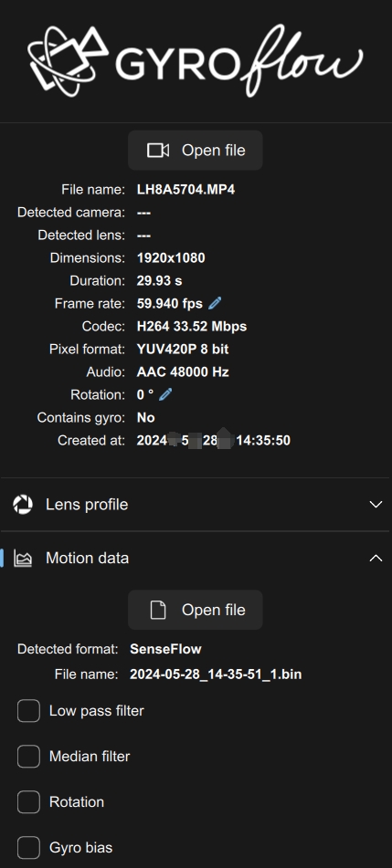Select the audio value AAC 48000 Hz
Image resolution: width=392 pixels, height=868 pixels.
point(183,372)
